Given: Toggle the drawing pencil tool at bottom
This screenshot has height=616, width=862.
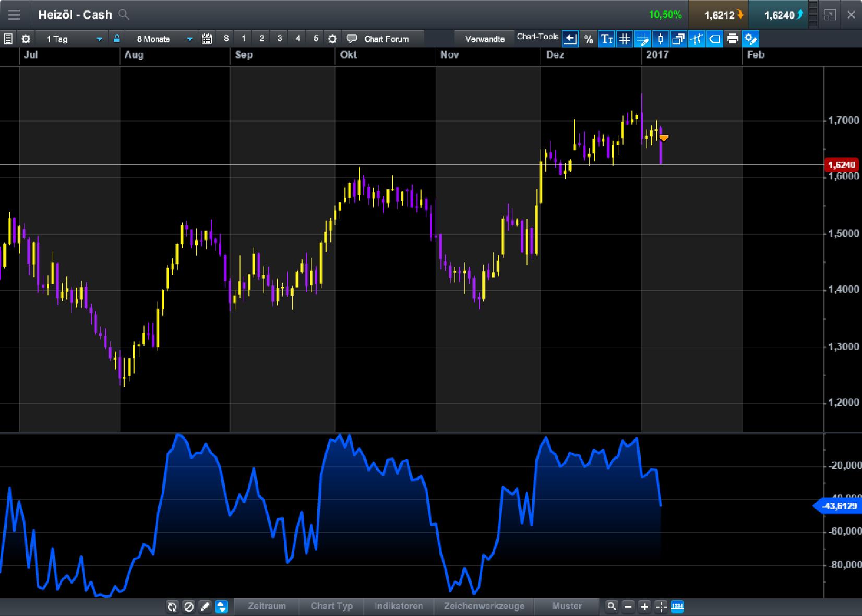Looking at the screenshot, I should 205,607.
